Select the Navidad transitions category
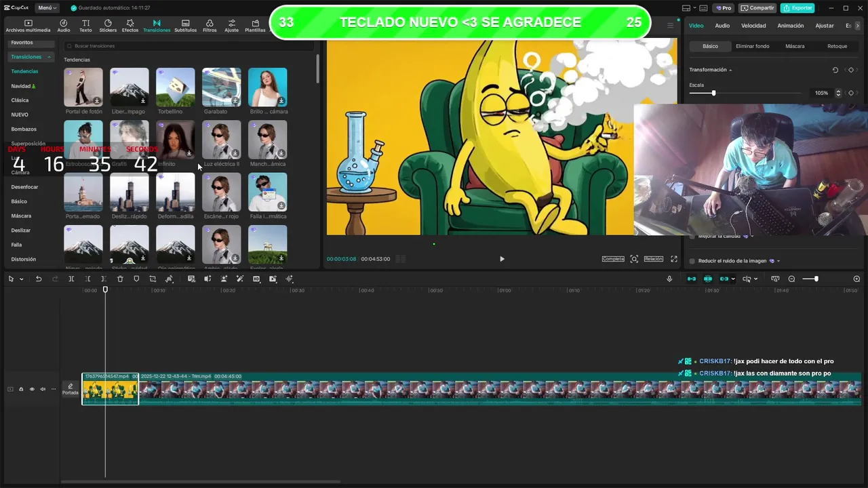The height and width of the screenshot is (488, 868). point(23,86)
